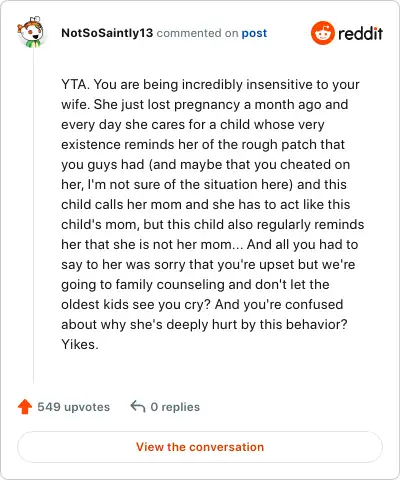Open NotSoSaintly13's avatar image

[31, 32]
